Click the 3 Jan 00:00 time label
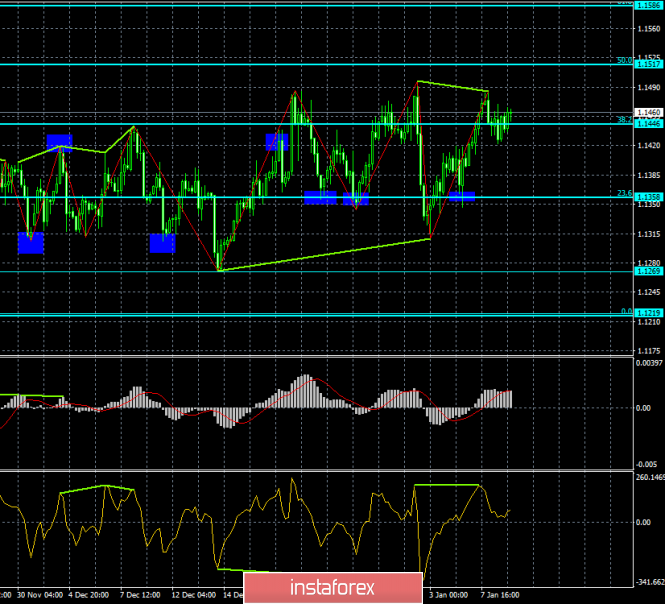This screenshot has height=604, width=665. (448, 595)
